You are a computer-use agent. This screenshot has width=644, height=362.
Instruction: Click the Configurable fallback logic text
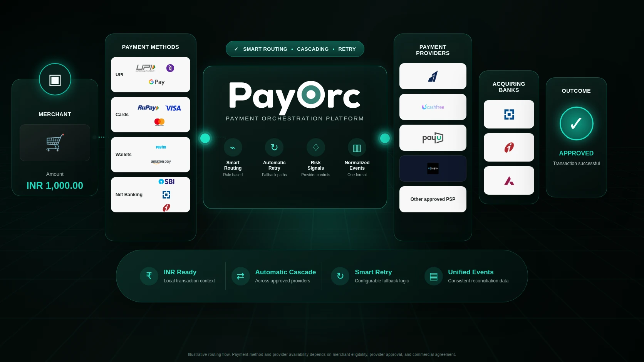click(382, 281)
